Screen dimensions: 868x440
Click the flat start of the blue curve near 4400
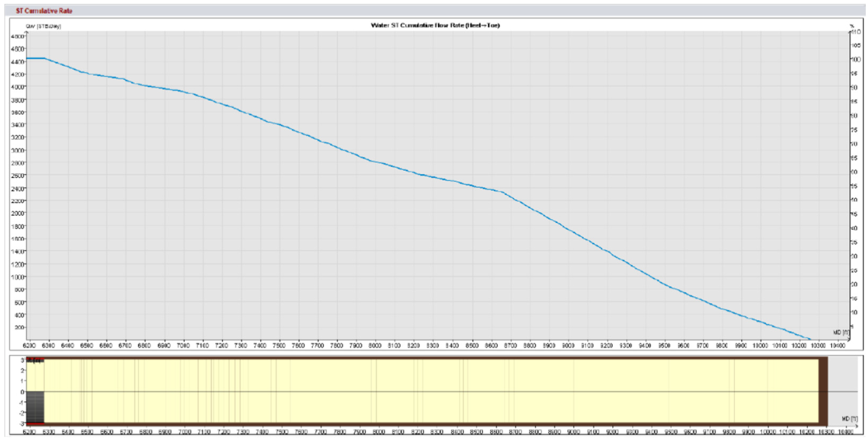pos(35,58)
